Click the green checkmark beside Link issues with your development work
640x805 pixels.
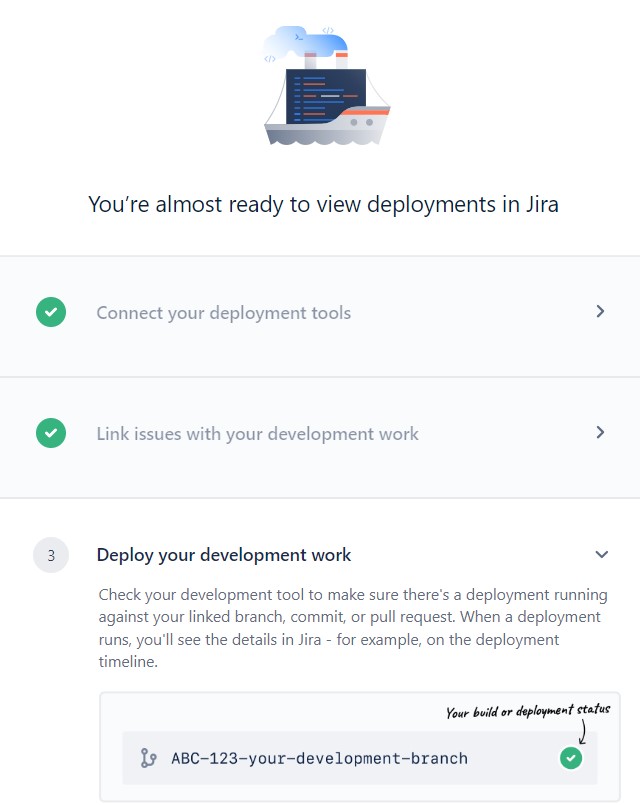51,433
